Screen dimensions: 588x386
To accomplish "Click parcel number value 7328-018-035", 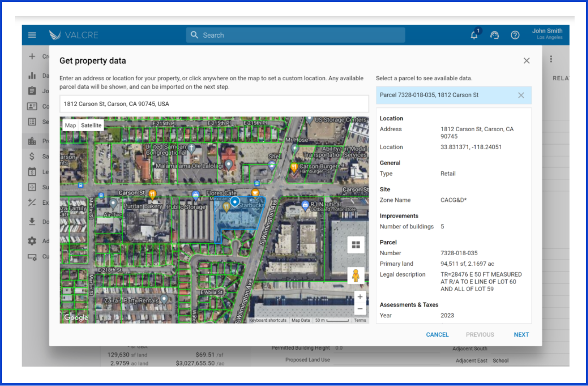I will tap(459, 253).
